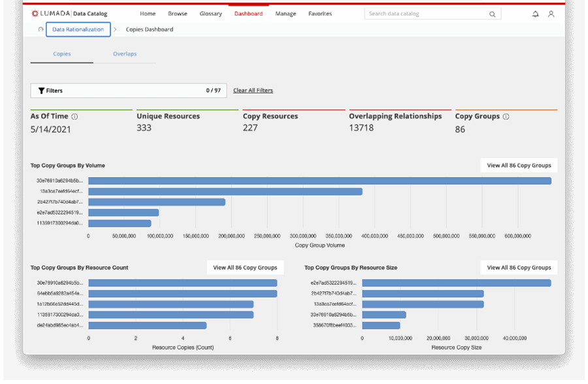Expand the breadcrumb chevron after Data Rationalization
Image resolution: width=588 pixels, height=384 pixels.
click(x=116, y=29)
